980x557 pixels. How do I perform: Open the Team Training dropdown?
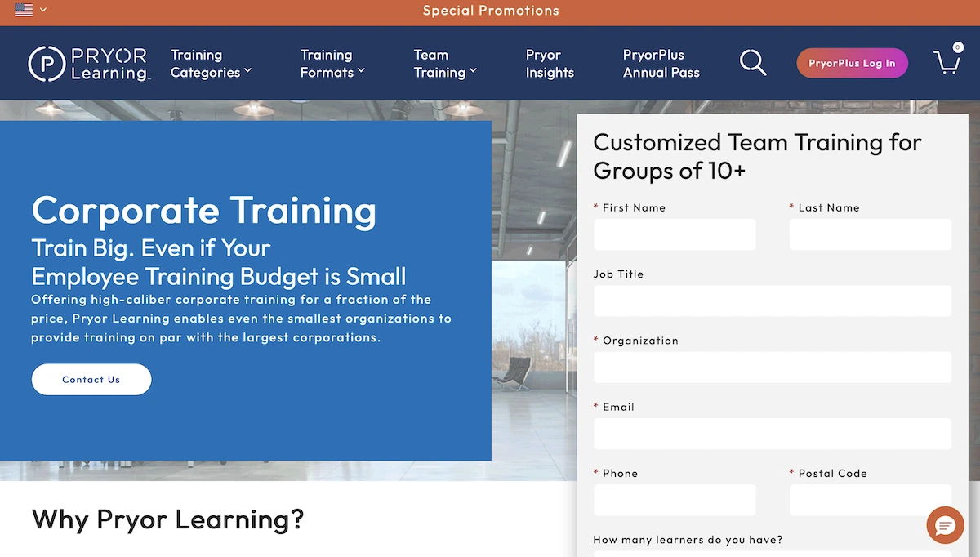(x=445, y=64)
